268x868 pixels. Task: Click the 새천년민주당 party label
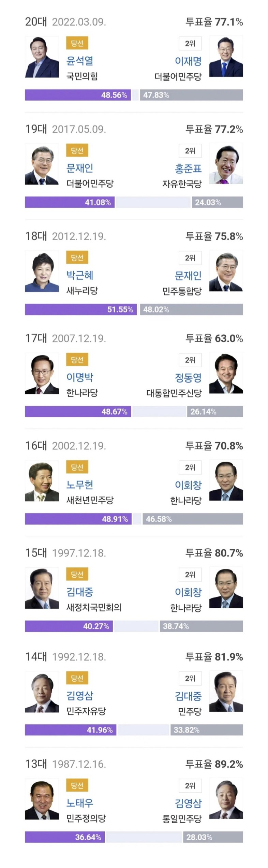(90, 500)
